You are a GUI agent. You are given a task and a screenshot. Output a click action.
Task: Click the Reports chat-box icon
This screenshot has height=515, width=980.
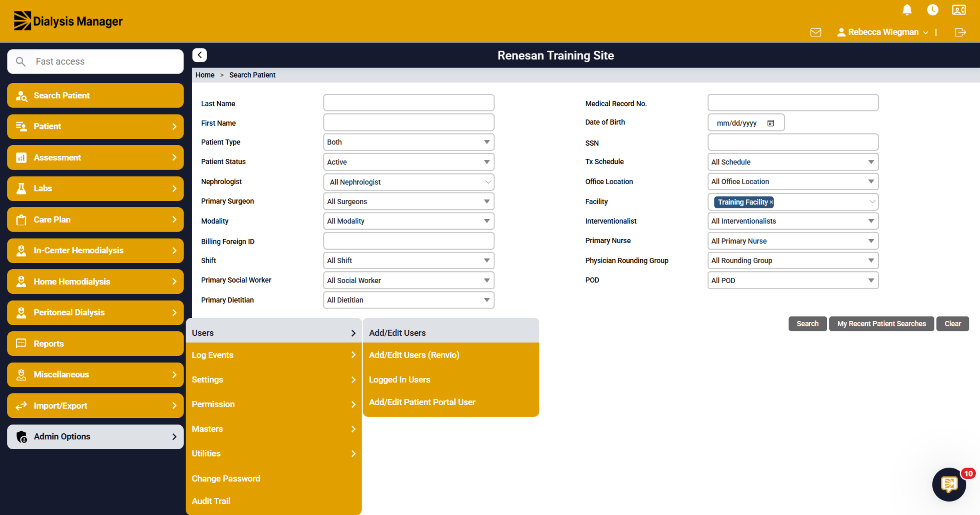pos(21,344)
